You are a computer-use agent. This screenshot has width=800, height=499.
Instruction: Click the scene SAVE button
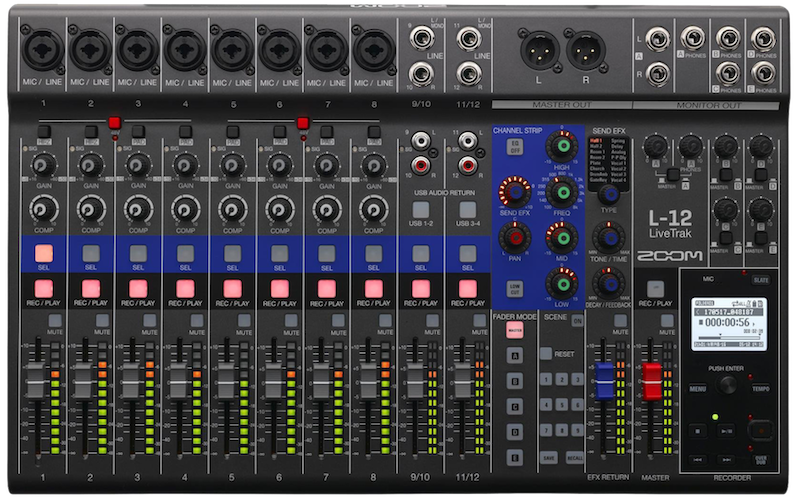[x=548, y=458]
